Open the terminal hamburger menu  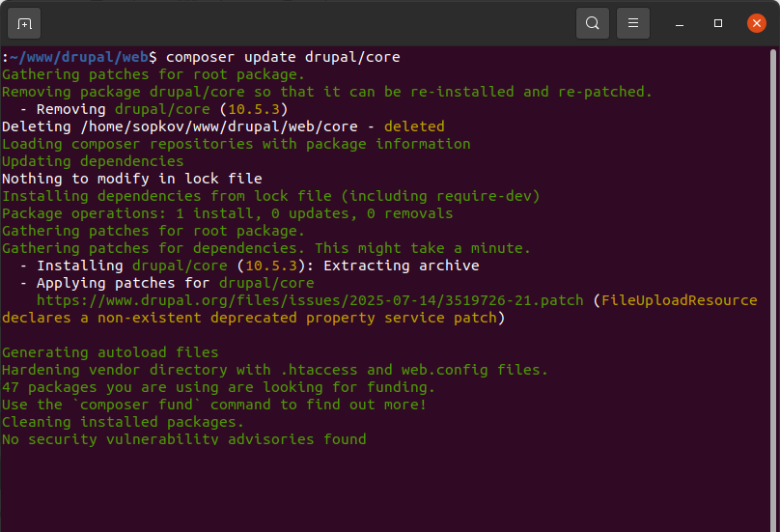(x=632, y=22)
